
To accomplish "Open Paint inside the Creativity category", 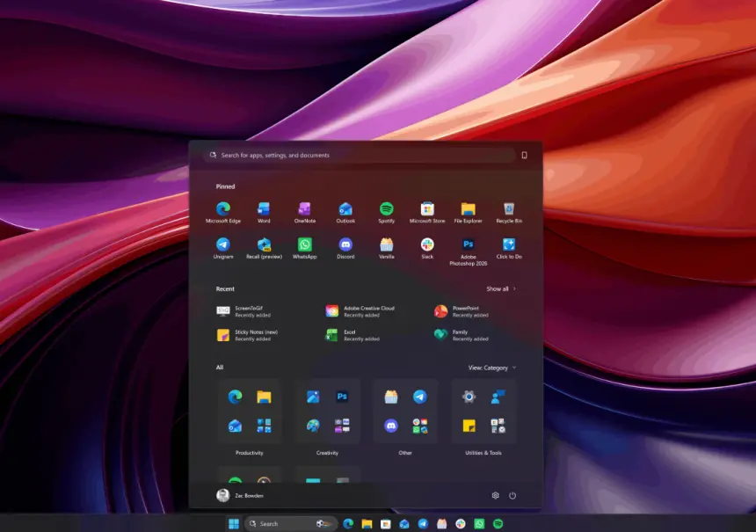I will click(x=313, y=426).
